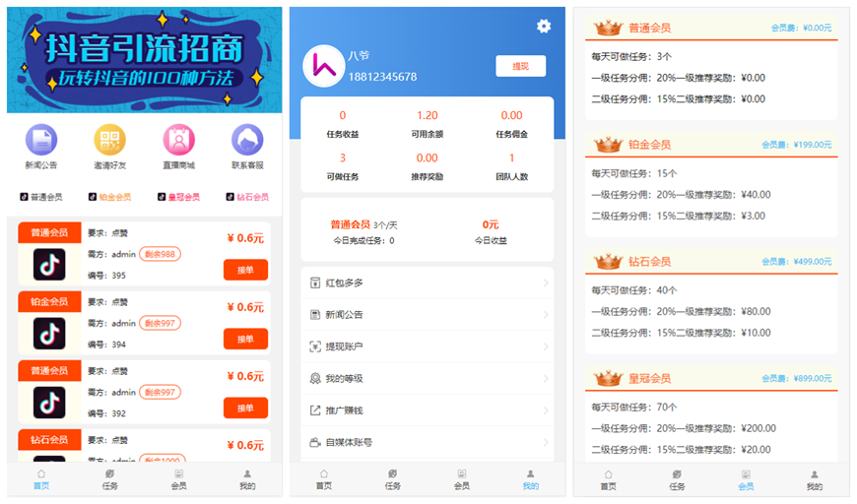Tap the 邀请好友 QR code icon
The image size is (857, 504).
pos(109,141)
